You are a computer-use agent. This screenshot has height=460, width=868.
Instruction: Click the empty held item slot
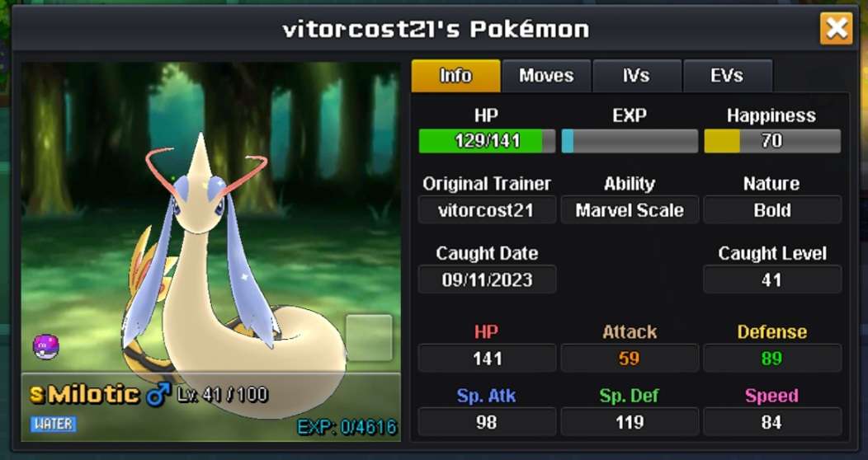coord(370,338)
